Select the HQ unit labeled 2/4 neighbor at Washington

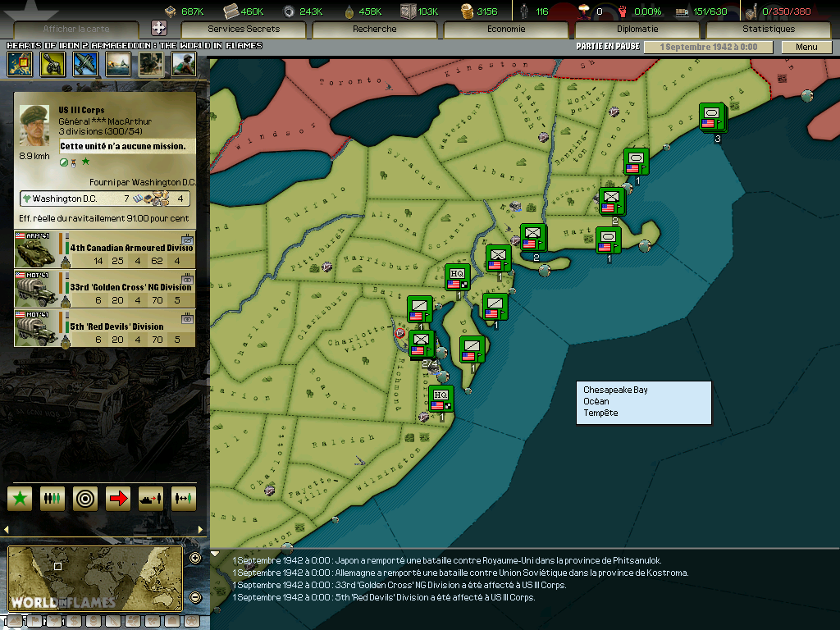(x=422, y=345)
